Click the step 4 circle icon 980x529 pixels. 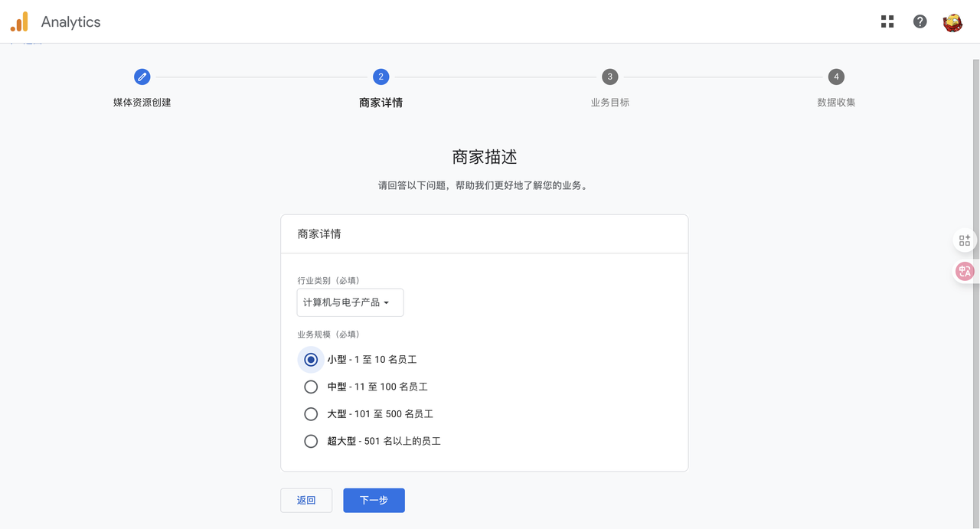click(836, 77)
